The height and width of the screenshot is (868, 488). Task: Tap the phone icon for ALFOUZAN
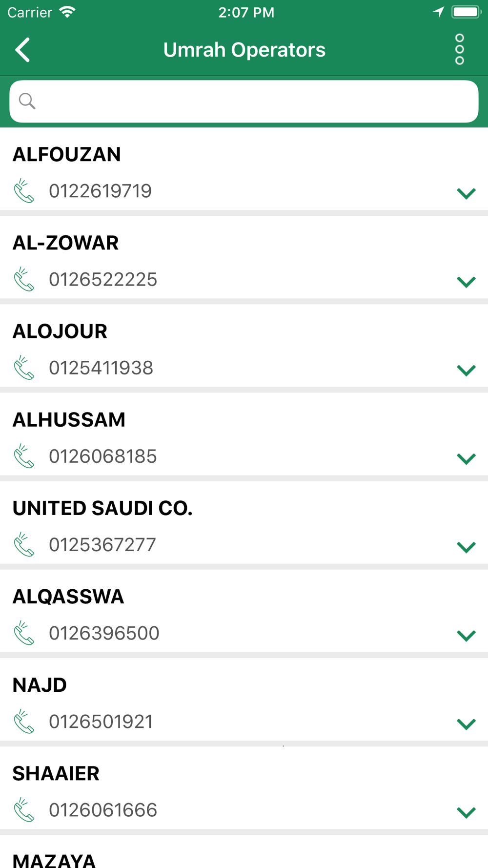click(x=24, y=191)
